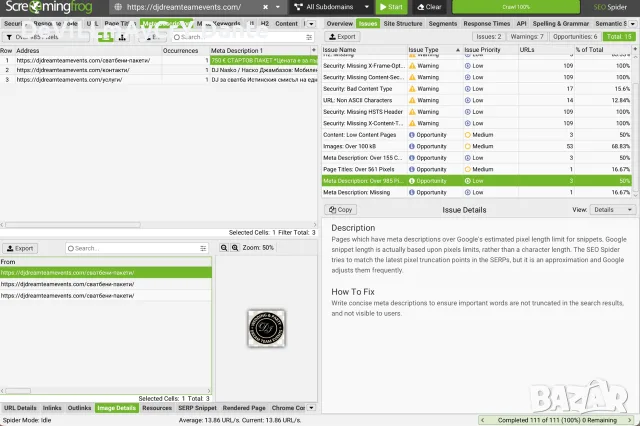The height and width of the screenshot is (426, 640).
Task: Toggle the Warnings: 7 filter
Action: pyautogui.click(x=527, y=37)
